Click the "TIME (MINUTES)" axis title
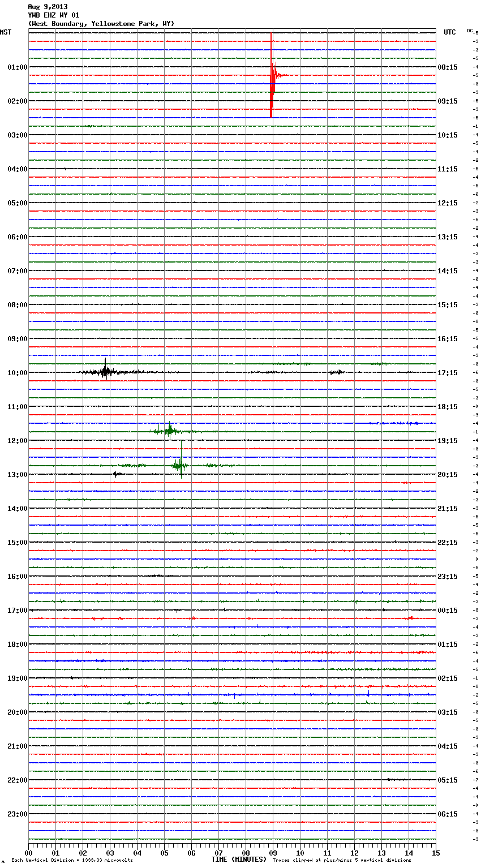This screenshot has width=481, height=868. (239, 860)
